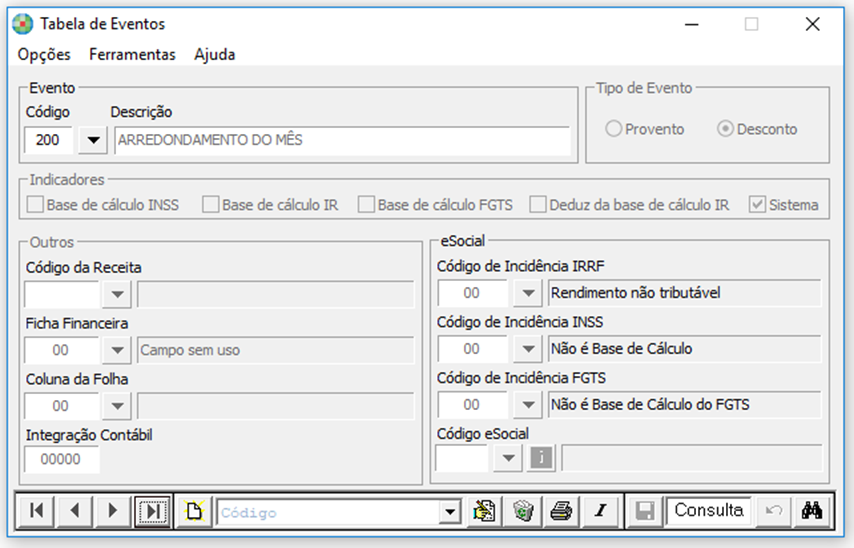Open search with binoculars icon
854x548 pixels.
tap(812, 511)
